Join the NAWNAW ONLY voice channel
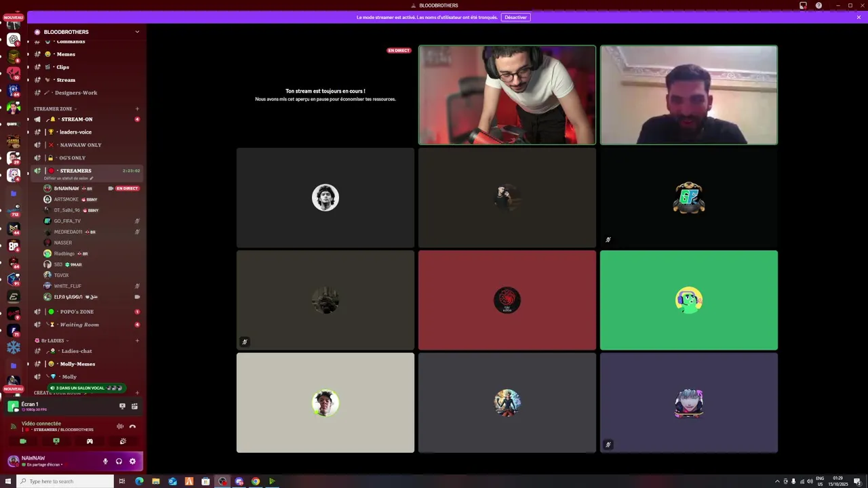Screen dimensions: 868x488 (86, 145)
